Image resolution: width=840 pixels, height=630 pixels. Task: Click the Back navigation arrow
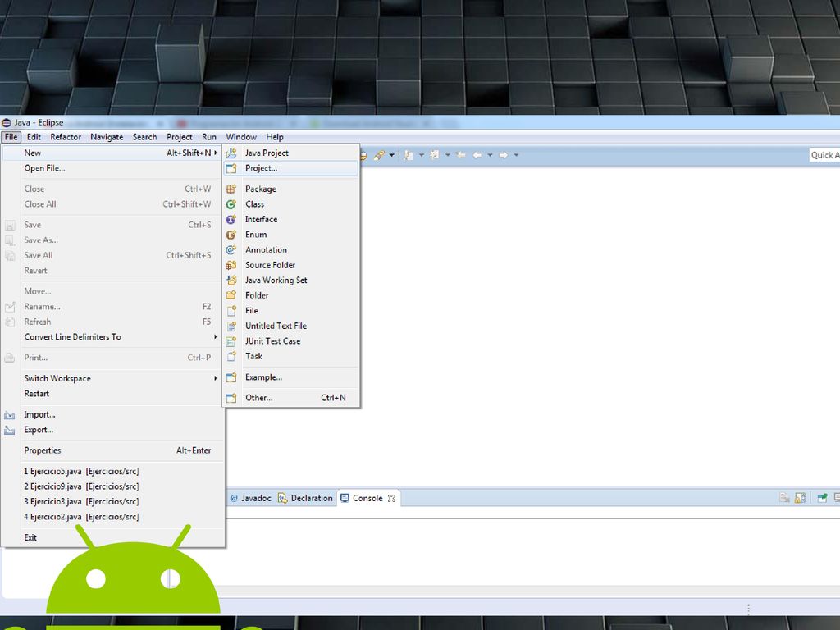pos(477,155)
